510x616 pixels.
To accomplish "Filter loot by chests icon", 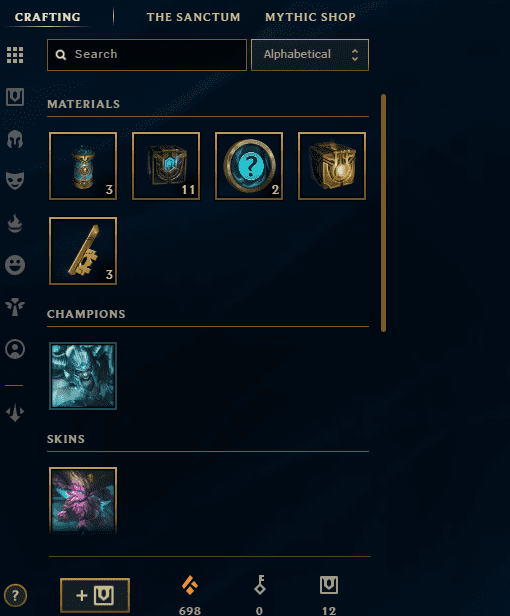I will click(15, 97).
